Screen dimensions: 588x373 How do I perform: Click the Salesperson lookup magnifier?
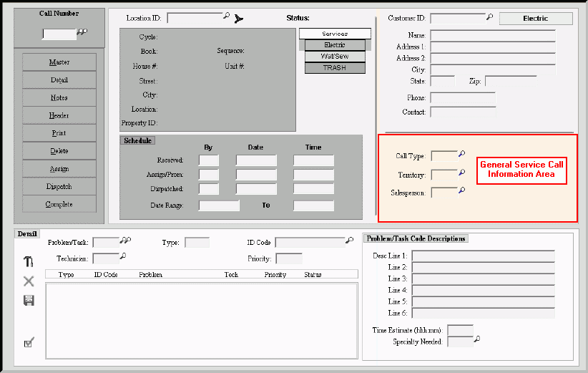pos(461,190)
